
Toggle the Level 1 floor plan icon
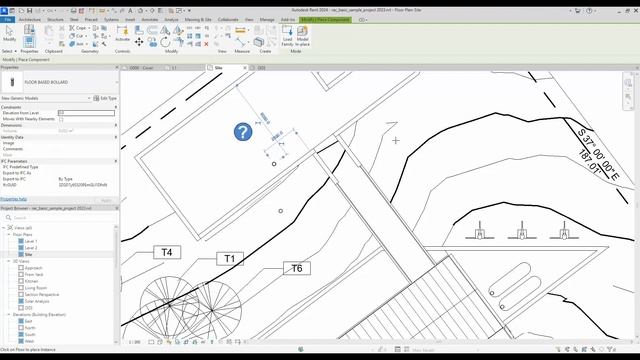(x=21, y=241)
